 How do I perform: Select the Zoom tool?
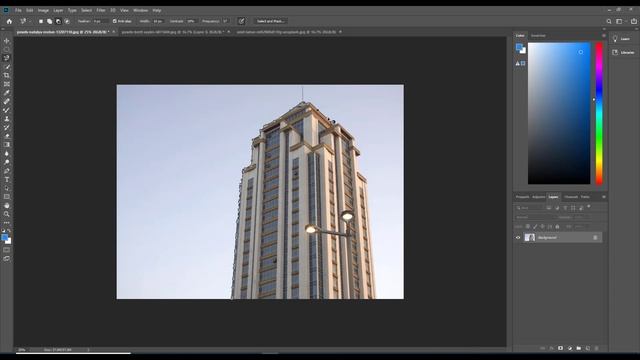pyautogui.click(x=7, y=214)
